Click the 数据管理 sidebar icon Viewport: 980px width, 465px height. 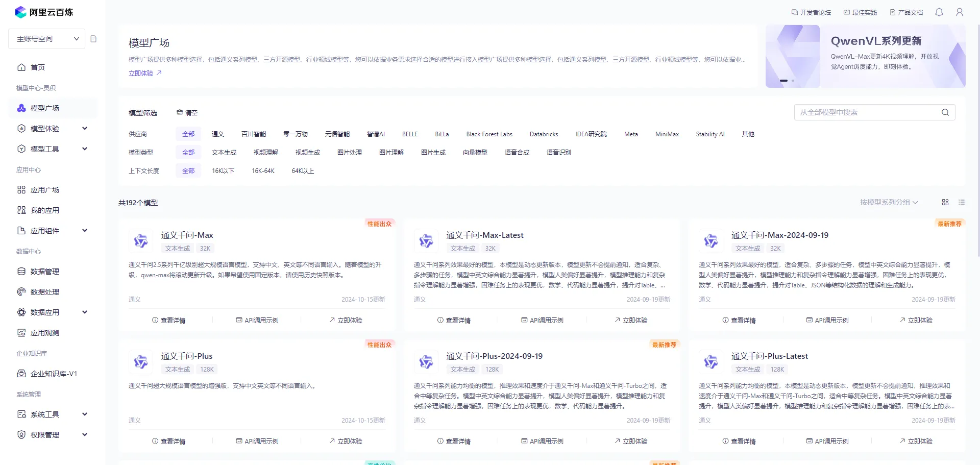tap(21, 272)
